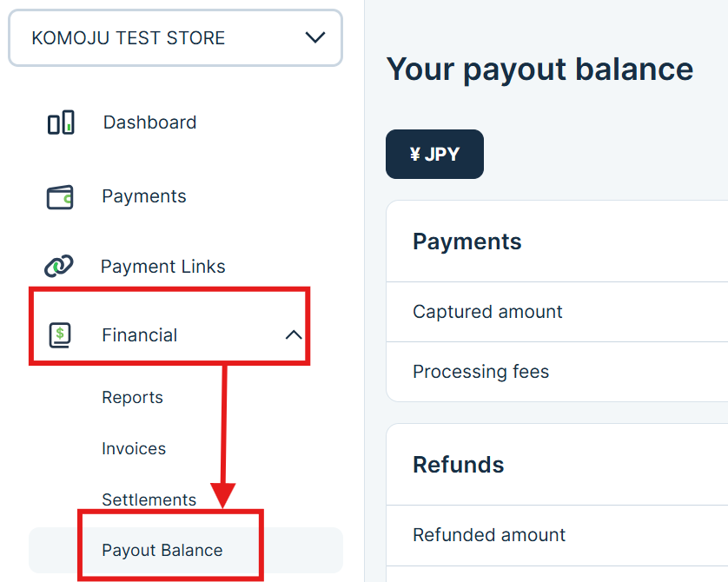Open Invoices under Financial
This screenshot has width=728, height=582.
pyautogui.click(x=134, y=448)
